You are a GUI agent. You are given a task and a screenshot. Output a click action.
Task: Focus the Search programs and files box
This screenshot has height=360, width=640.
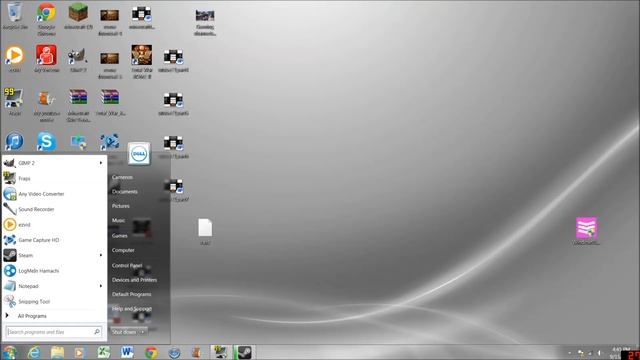pyautogui.click(x=53, y=332)
